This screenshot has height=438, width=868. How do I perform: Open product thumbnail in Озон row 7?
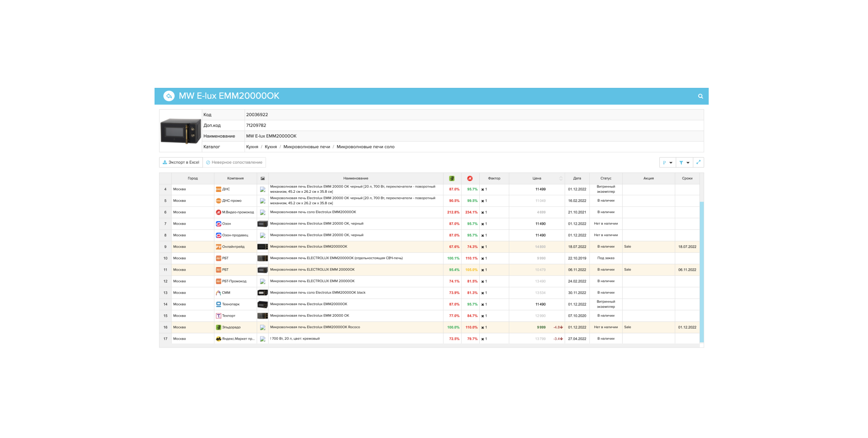[262, 224]
